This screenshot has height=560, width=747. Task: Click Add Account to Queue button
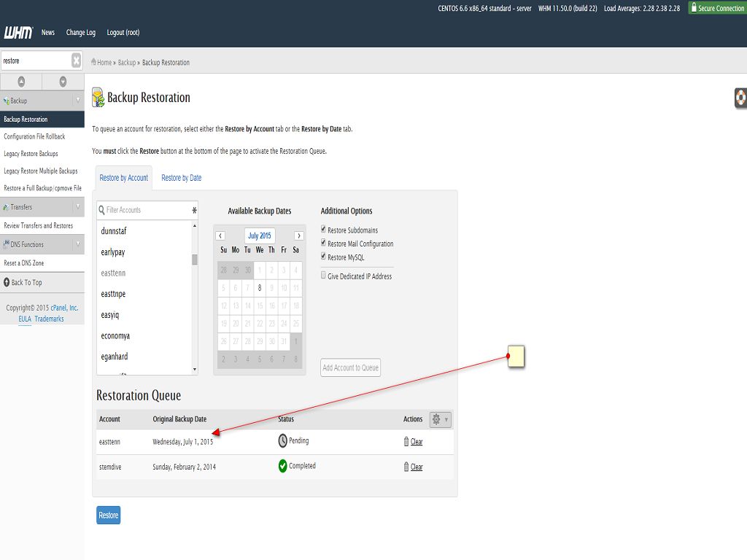pos(351,367)
